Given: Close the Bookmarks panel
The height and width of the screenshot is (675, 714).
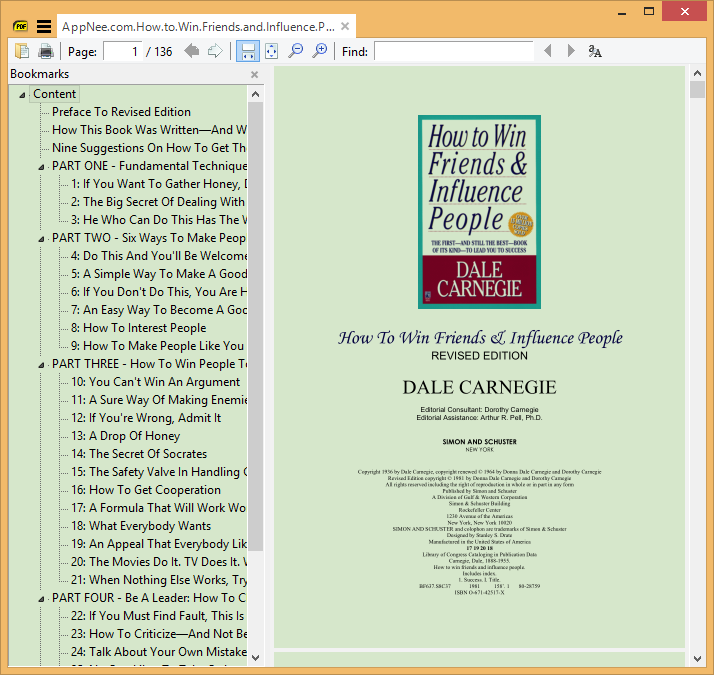Looking at the screenshot, I should [x=255, y=74].
